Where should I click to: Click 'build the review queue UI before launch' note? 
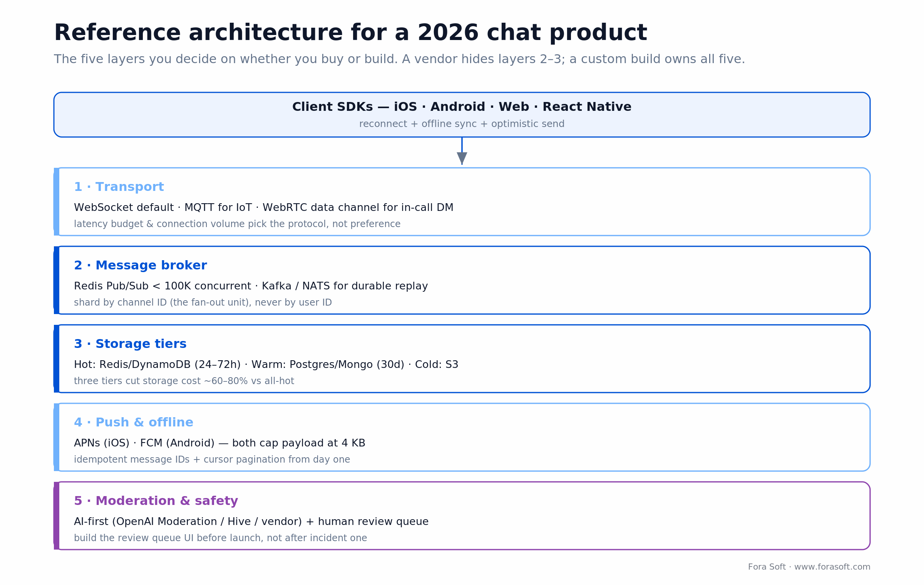coord(221,538)
